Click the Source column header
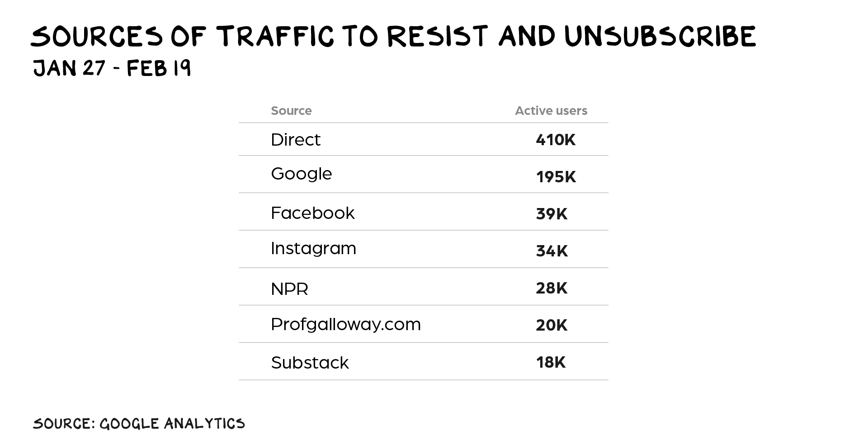The height and width of the screenshot is (445, 868). pyautogui.click(x=291, y=111)
